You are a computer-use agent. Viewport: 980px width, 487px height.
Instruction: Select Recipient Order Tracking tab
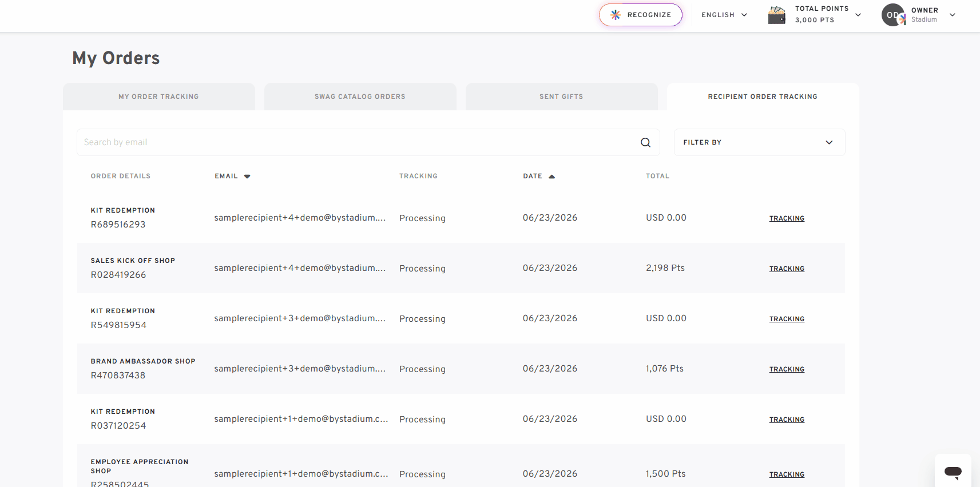(x=763, y=97)
